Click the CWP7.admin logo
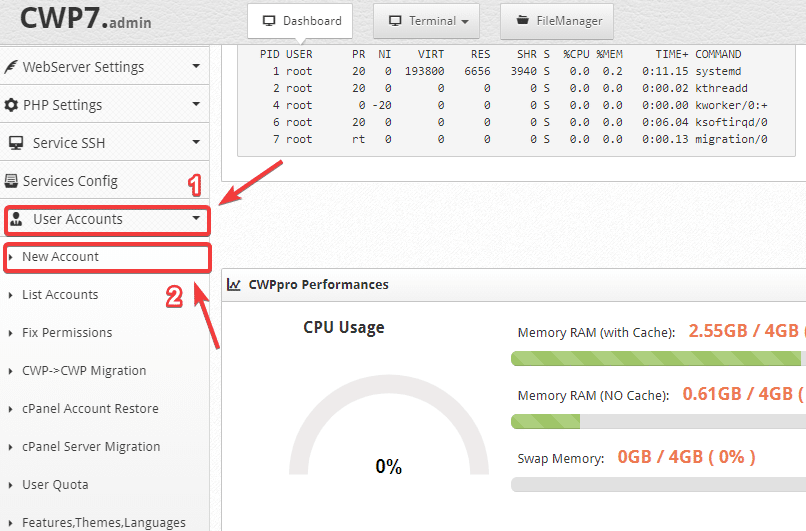The image size is (806, 531). pos(86,19)
